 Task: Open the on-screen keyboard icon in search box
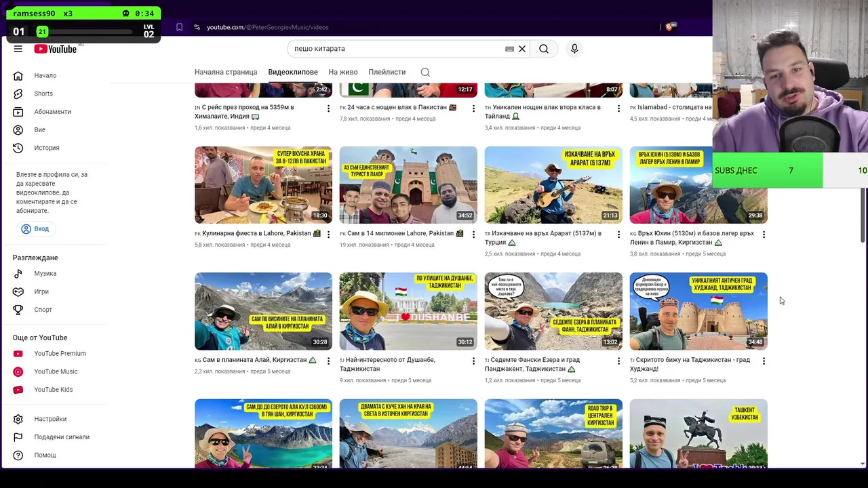coord(509,49)
